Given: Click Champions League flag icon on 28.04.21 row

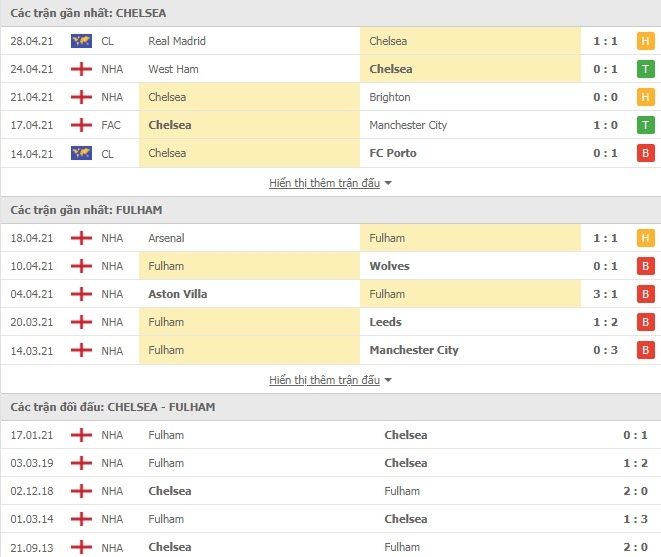Looking at the screenshot, I should pos(81,41).
